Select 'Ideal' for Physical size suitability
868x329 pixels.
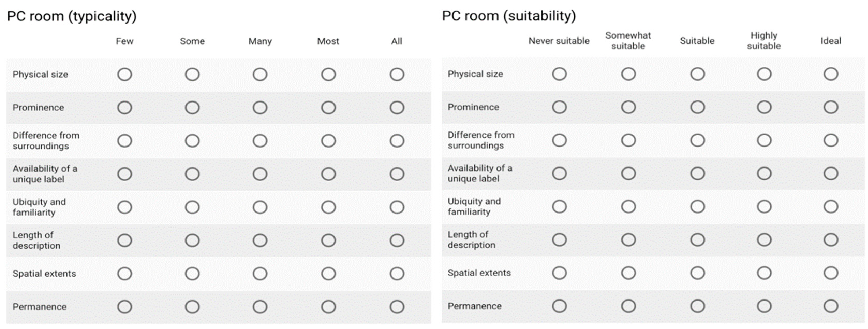pyautogui.click(x=830, y=74)
